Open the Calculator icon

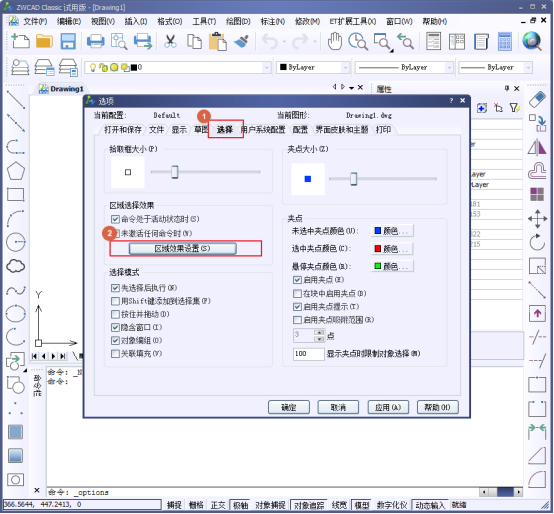point(505,41)
